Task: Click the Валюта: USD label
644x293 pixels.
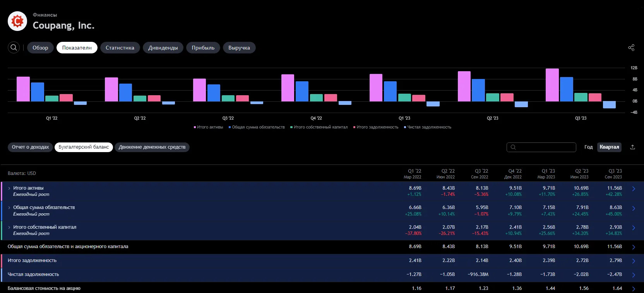Action: pos(22,173)
